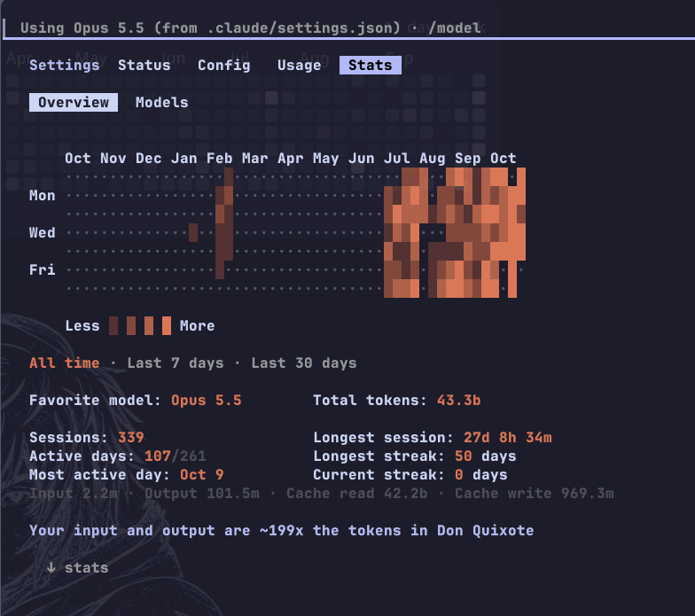Switch to the Usage tab

(x=300, y=66)
